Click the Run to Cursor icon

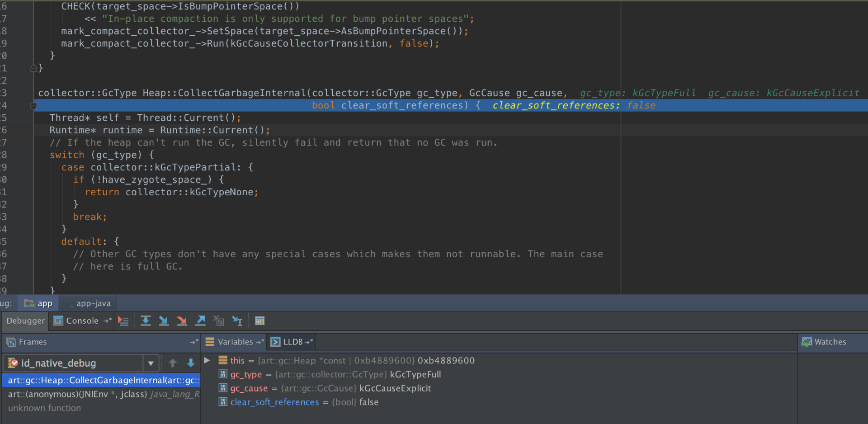point(237,320)
